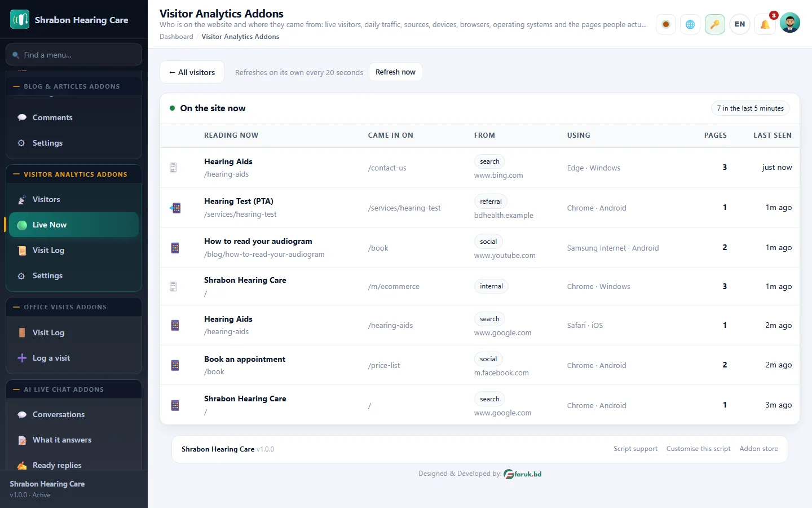Click the Refresh now button
The width and height of the screenshot is (812, 508).
395,72
